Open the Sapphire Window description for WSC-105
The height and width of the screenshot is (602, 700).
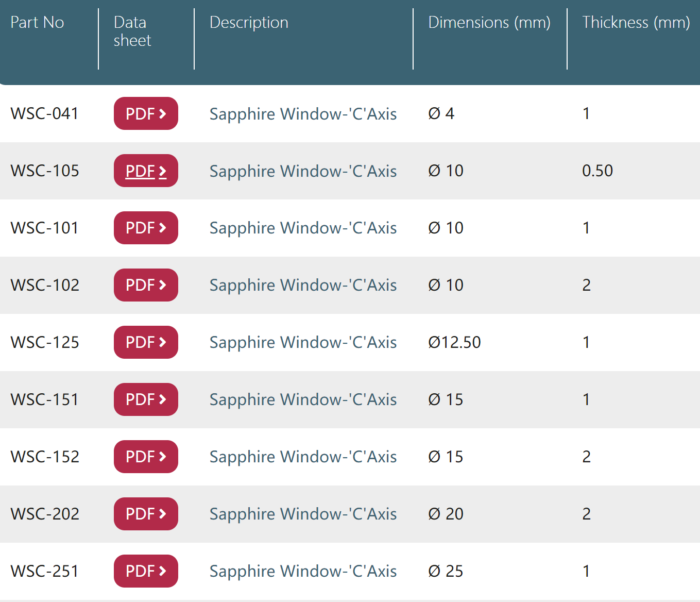[303, 171]
